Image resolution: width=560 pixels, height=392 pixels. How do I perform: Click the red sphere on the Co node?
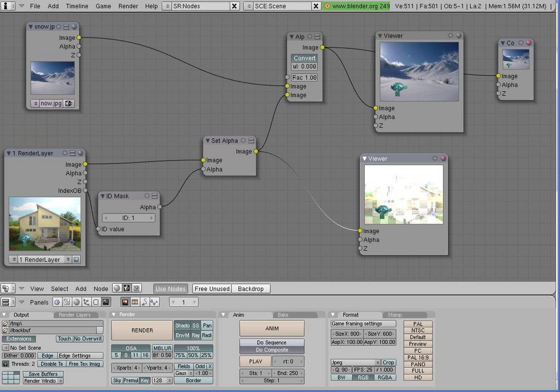529,43
